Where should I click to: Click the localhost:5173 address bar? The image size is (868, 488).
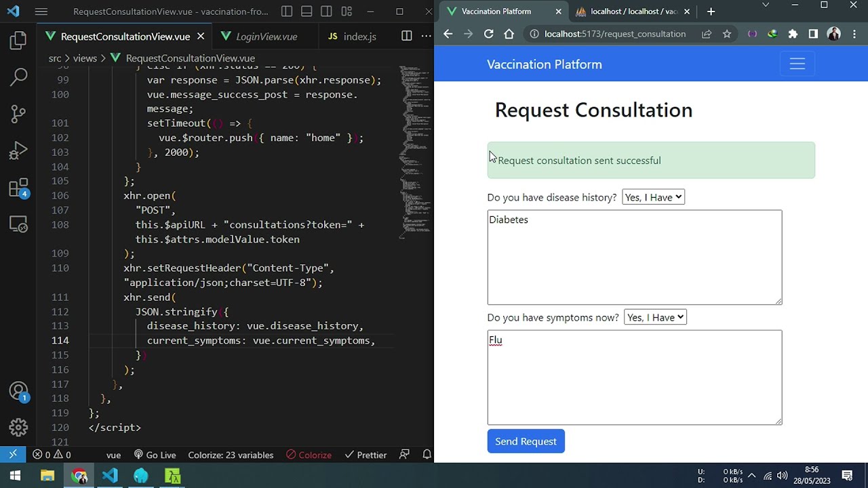coord(615,34)
